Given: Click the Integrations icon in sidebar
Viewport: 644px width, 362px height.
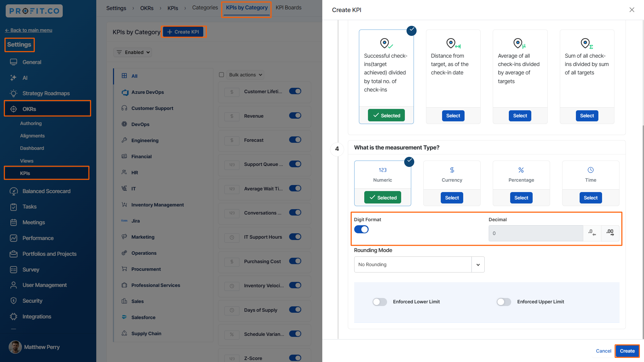Looking at the screenshot, I should (13, 316).
